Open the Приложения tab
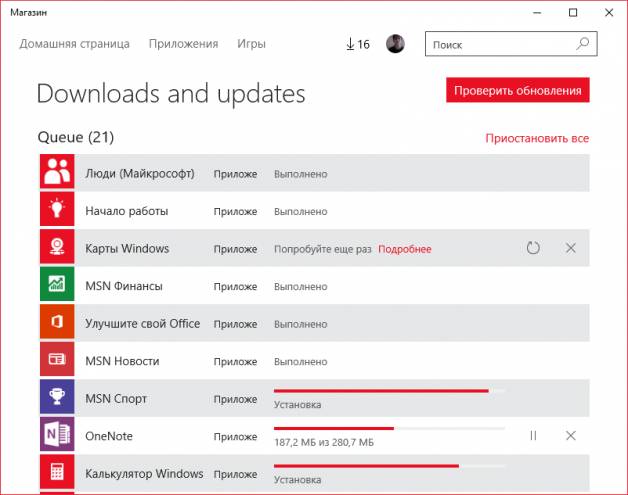The height and width of the screenshot is (495, 628). tap(183, 44)
